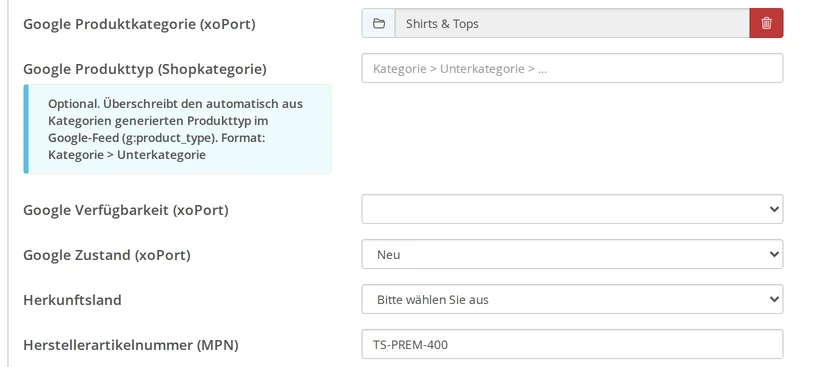818x367 pixels.
Task: Click the optional Produkttyp hint box
Action: pos(177,129)
